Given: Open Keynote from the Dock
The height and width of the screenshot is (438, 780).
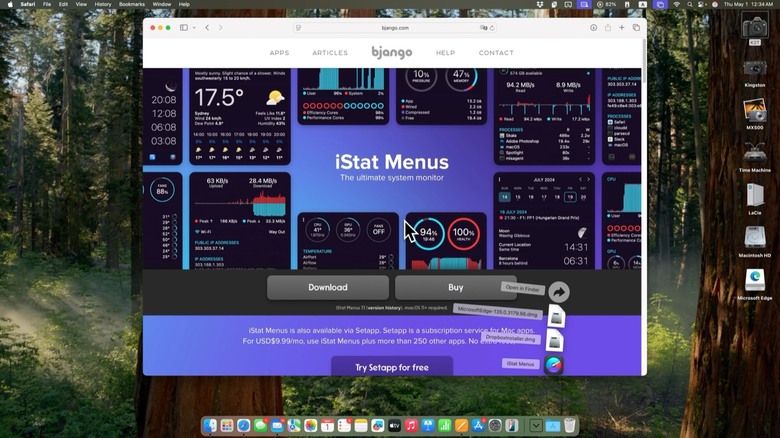Looking at the screenshot, I should [428, 426].
